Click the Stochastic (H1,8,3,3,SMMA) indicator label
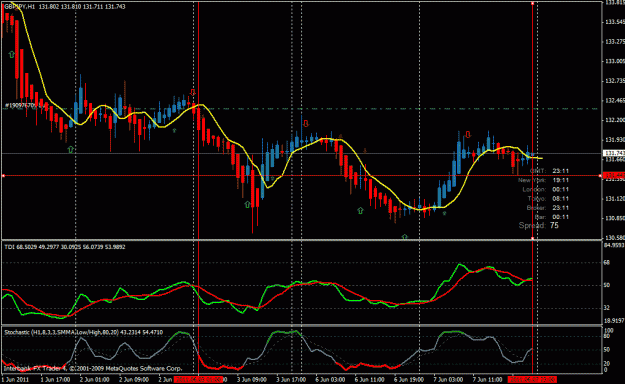Image resolution: width=625 pixels, height=384 pixels. click(x=83, y=332)
